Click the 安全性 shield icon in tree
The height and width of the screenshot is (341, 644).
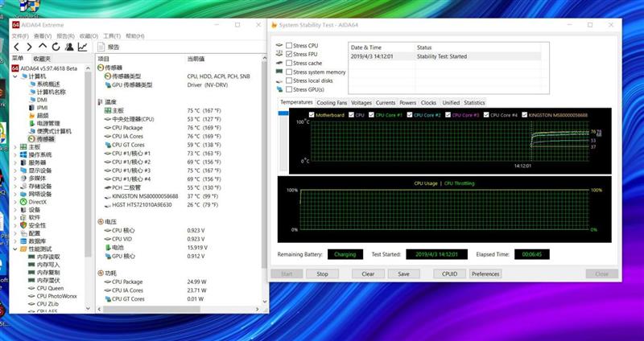[24, 225]
